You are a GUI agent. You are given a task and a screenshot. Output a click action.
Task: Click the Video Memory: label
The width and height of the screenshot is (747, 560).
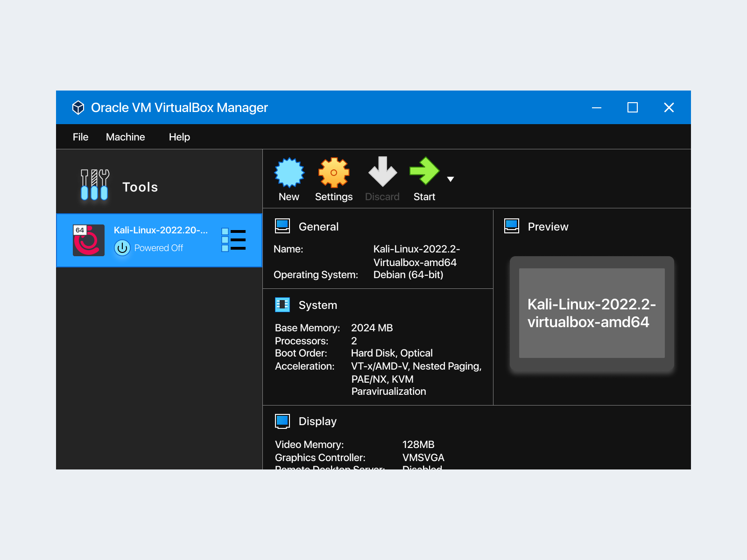pyautogui.click(x=310, y=444)
